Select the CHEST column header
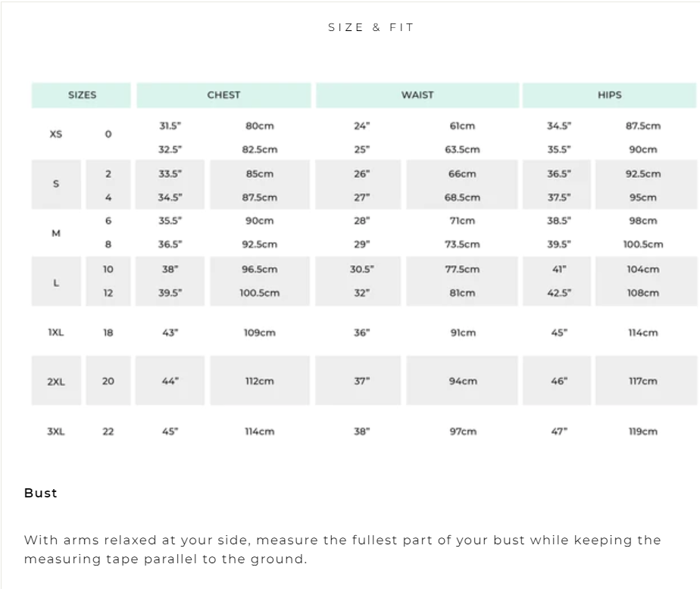 (223, 95)
